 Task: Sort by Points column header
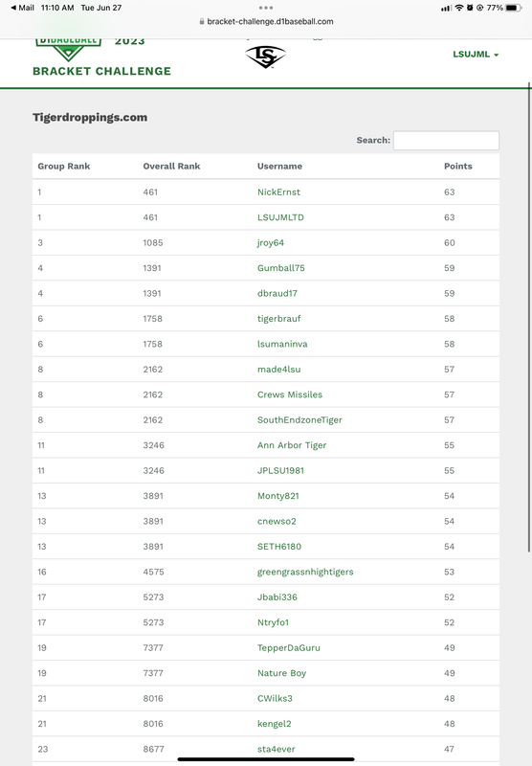[x=457, y=166]
